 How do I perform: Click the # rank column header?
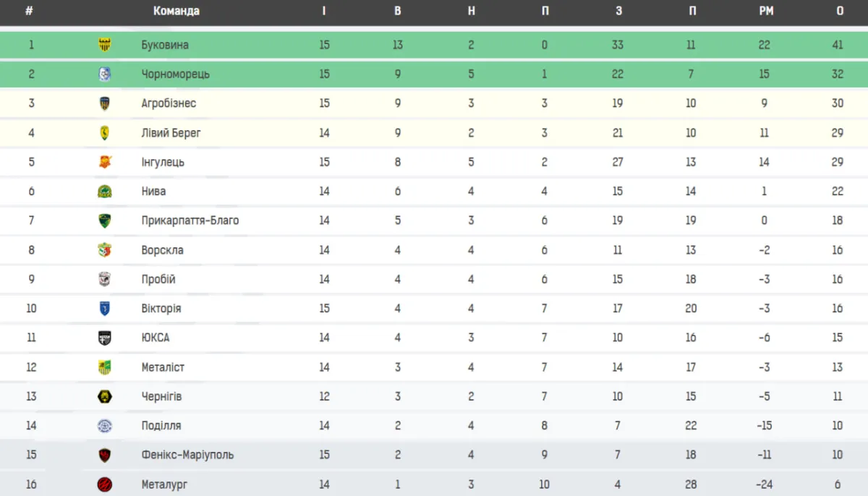[x=29, y=11]
